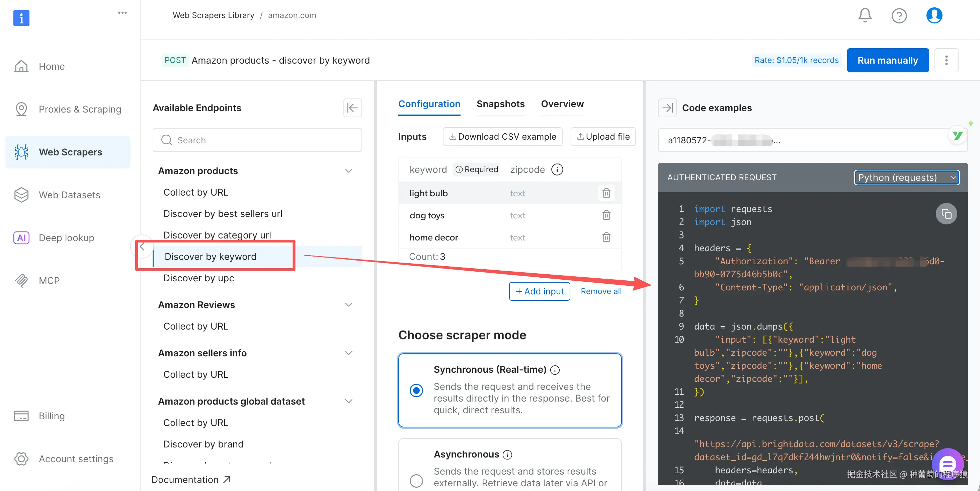Switch to the Overview tab
The width and height of the screenshot is (980, 491).
coord(562,104)
